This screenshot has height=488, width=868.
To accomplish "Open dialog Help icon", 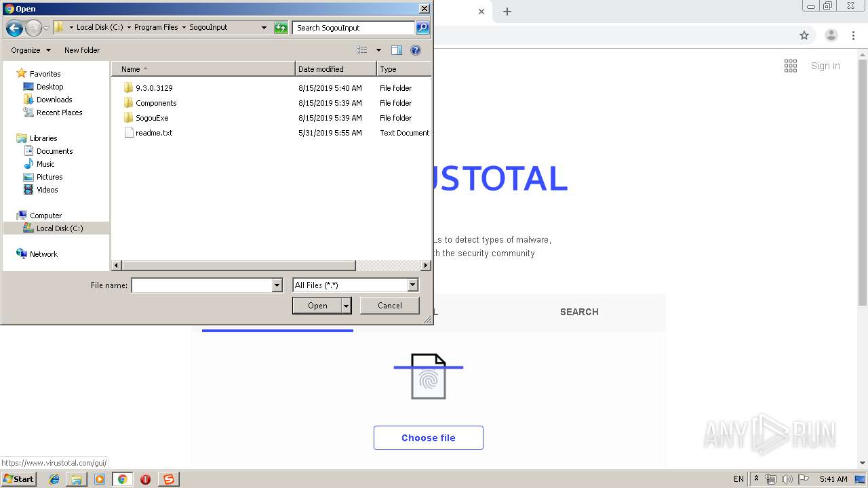I will pos(416,50).
